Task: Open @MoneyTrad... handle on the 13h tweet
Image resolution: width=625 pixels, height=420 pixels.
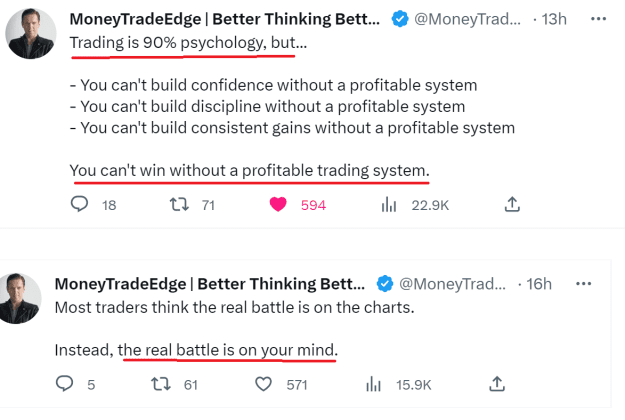Action: [x=467, y=19]
